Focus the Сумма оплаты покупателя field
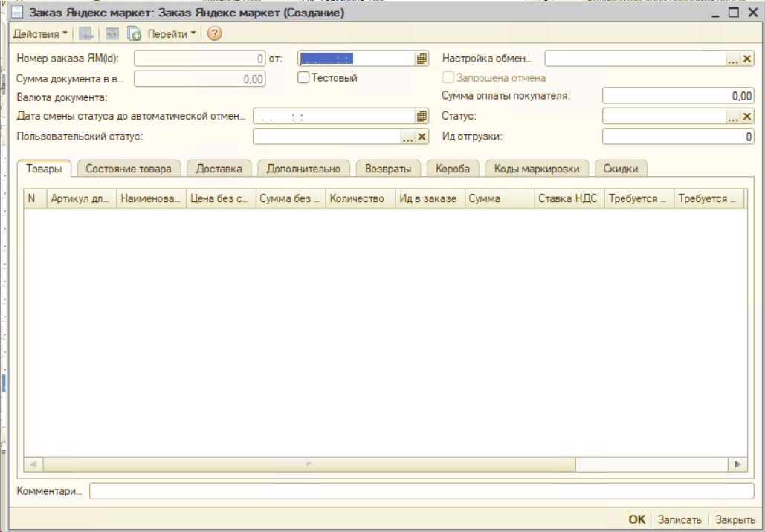 (678, 96)
